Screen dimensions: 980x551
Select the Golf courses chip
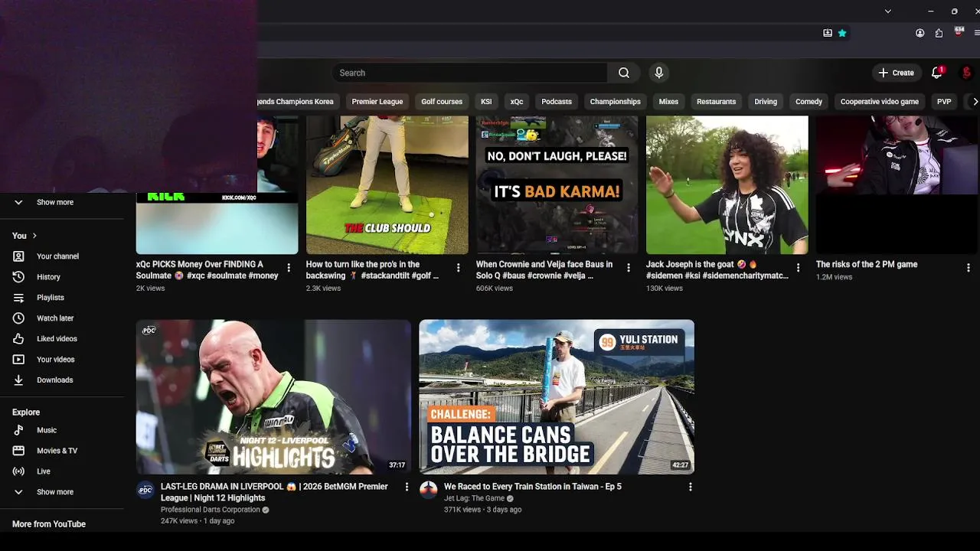pyautogui.click(x=442, y=102)
